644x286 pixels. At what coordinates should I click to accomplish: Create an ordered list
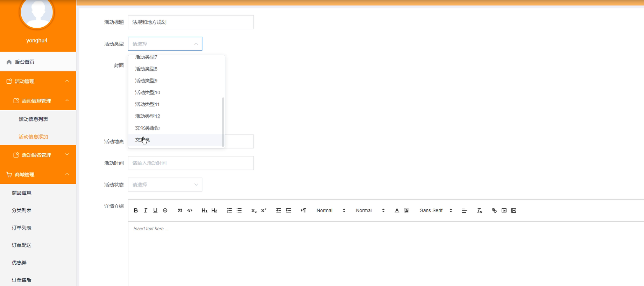tap(229, 210)
